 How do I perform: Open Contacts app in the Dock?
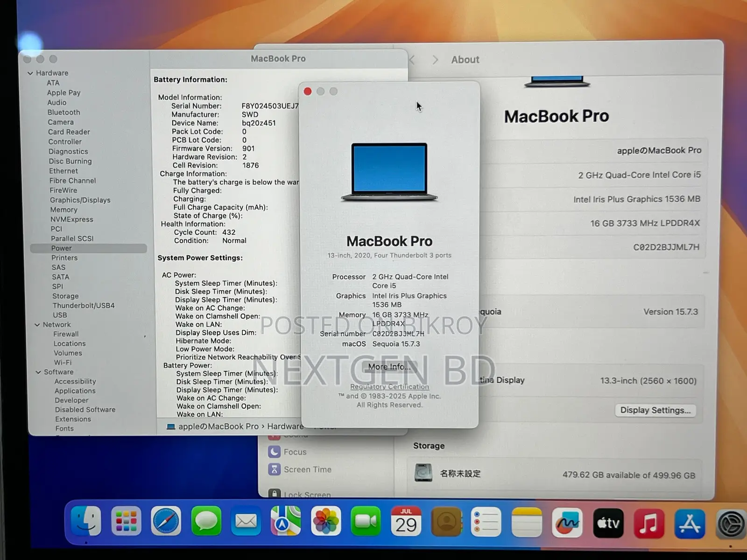446,522
